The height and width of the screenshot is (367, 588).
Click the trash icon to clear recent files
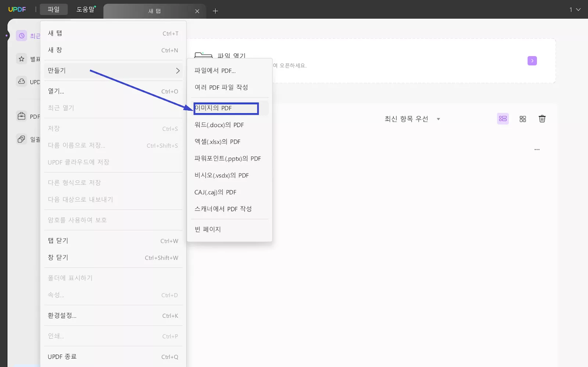542,119
